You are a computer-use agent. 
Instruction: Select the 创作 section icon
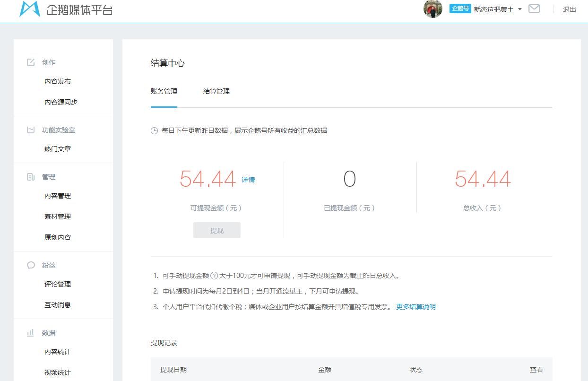pyautogui.click(x=30, y=61)
